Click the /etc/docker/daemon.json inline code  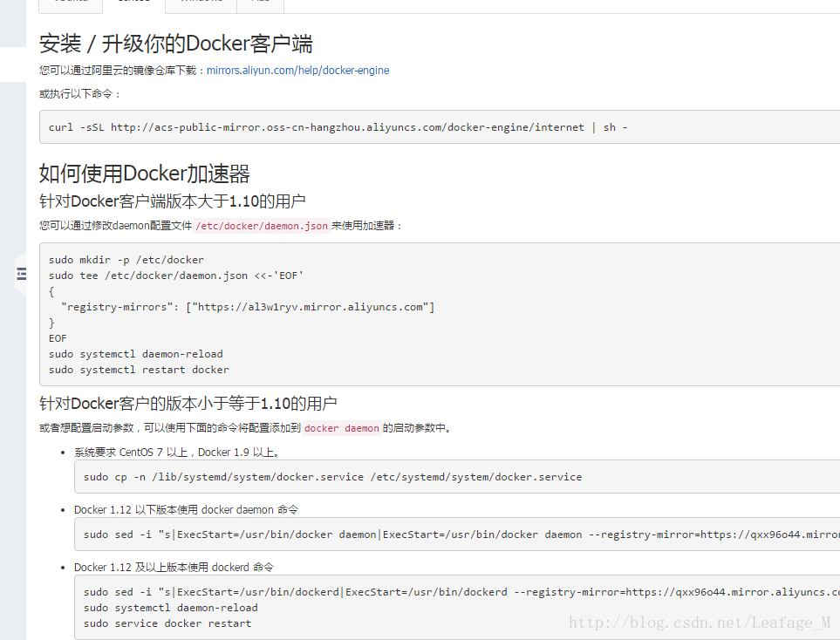(x=262, y=226)
